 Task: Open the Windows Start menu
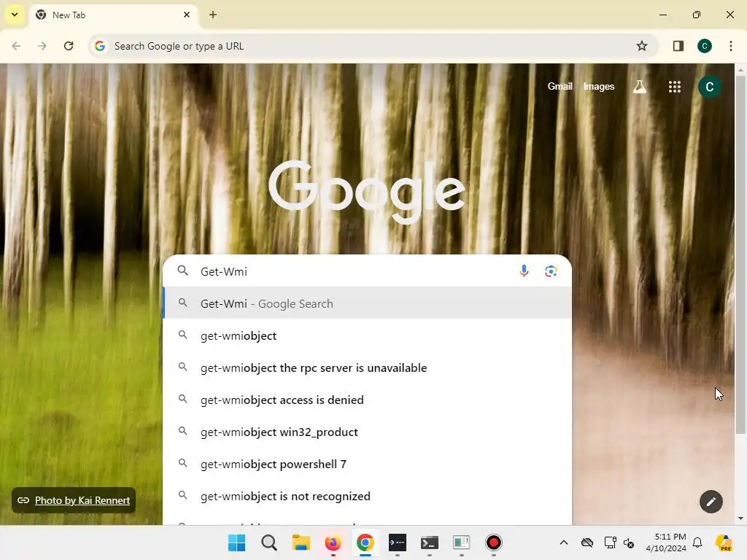pyautogui.click(x=237, y=542)
